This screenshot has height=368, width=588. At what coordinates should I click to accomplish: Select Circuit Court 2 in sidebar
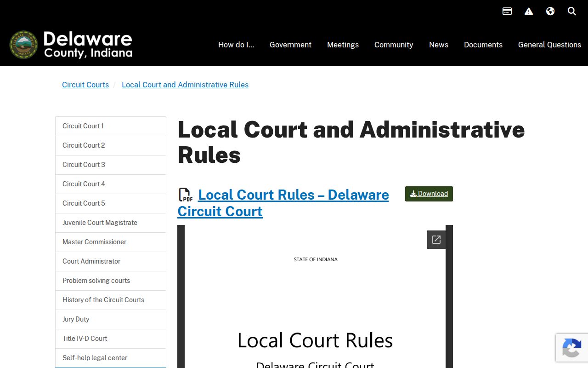pyautogui.click(x=111, y=145)
